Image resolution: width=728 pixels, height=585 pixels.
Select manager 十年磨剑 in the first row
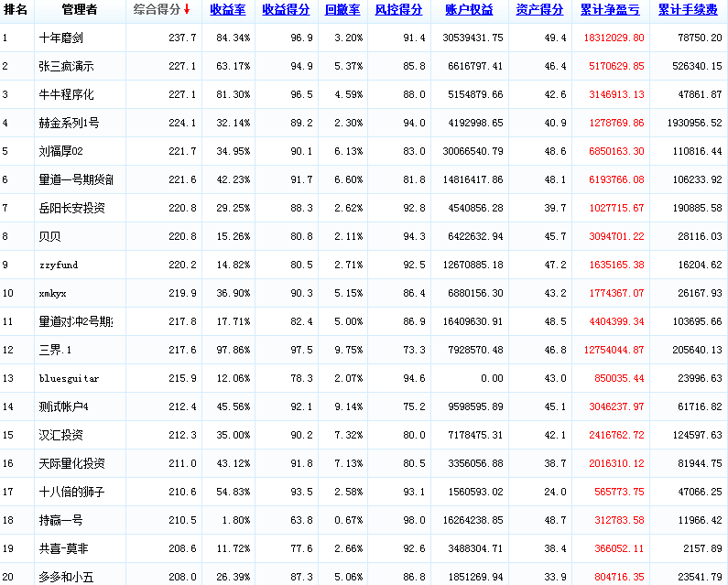[63, 38]
